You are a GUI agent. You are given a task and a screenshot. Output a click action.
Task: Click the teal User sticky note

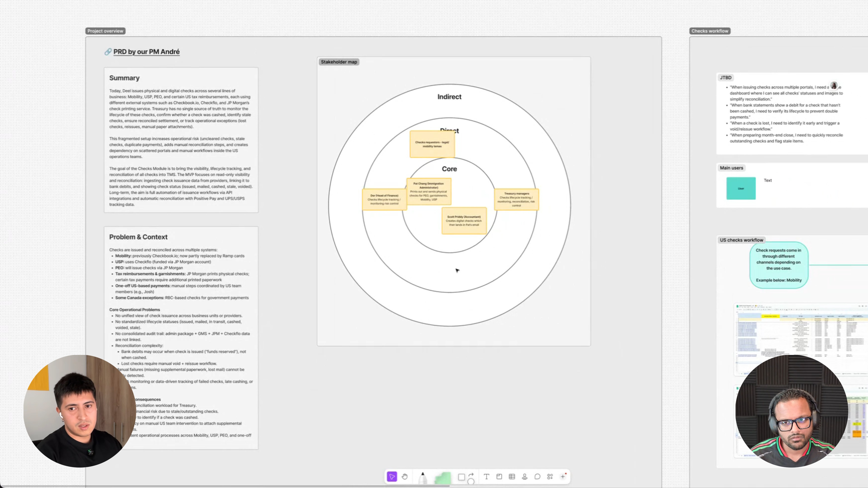(x=741, y=188)
